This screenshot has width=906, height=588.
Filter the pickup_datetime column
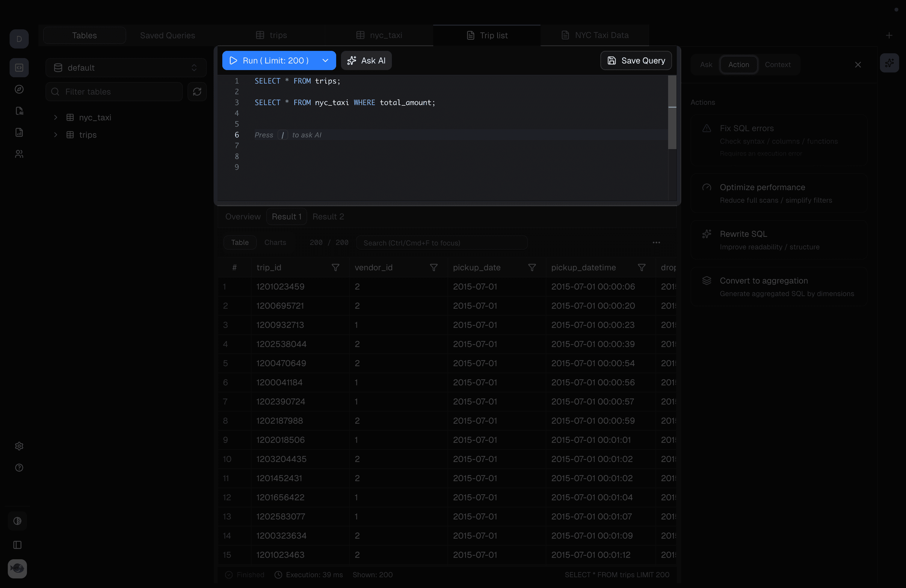click(642, 267)
